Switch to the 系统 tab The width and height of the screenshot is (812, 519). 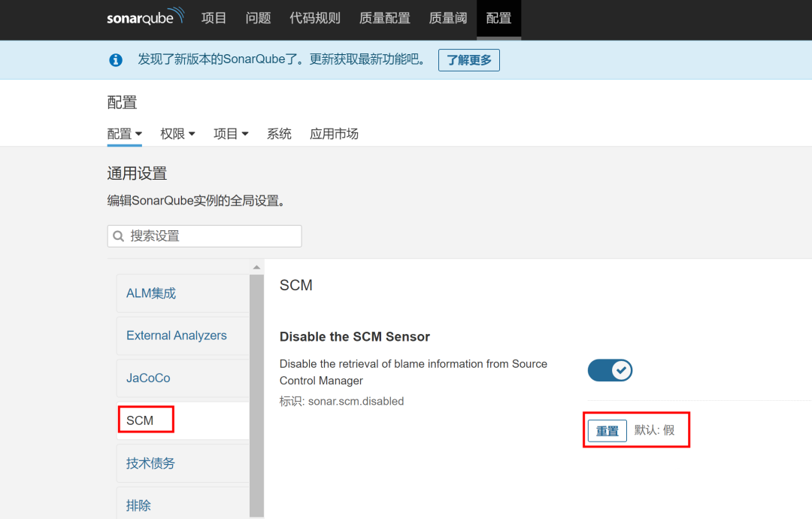[x=279, y=134]
